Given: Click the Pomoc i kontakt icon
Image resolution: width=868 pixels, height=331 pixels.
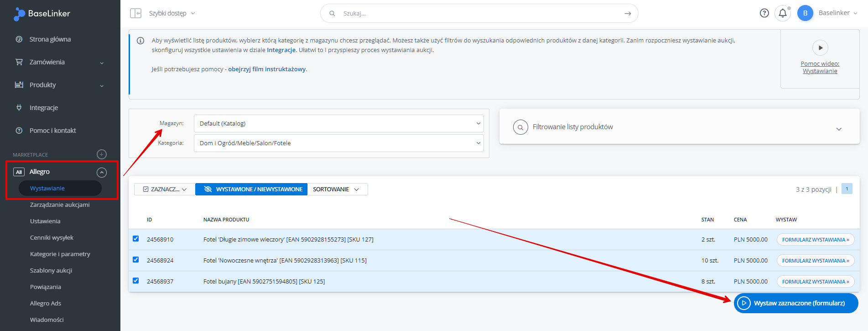Looking at the screenshot, I should [x=19, y=131].
